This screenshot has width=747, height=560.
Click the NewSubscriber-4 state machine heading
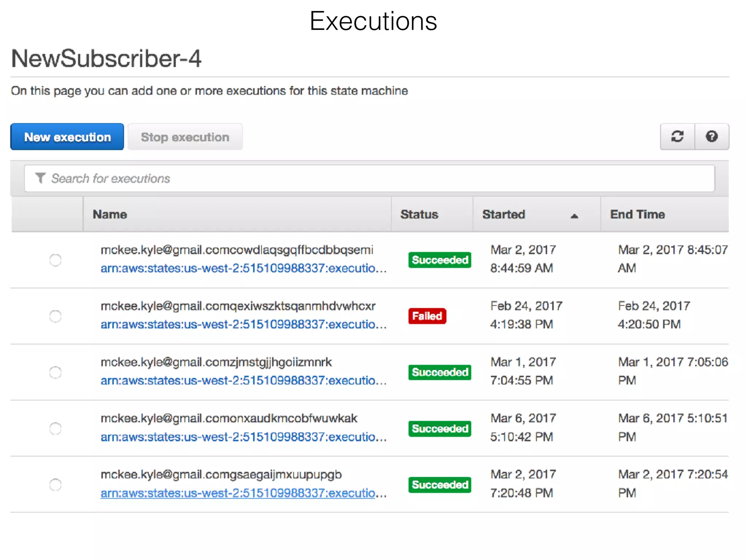point(106,58)
